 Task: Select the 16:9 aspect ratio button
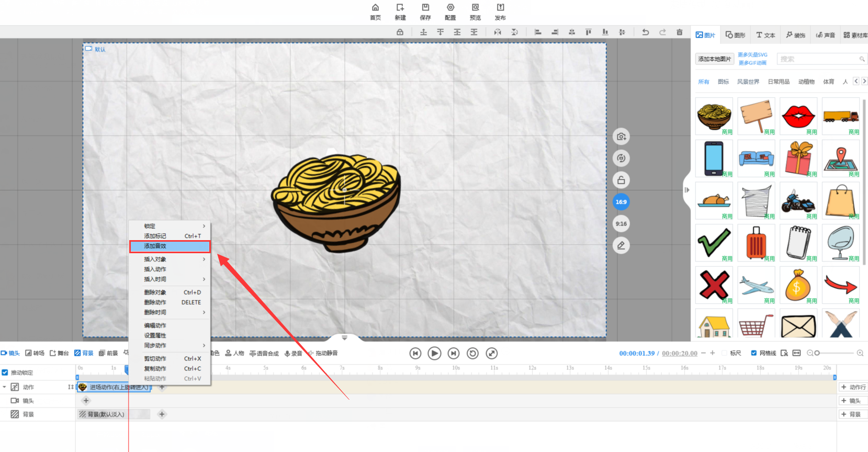pyautogui.click(x=621, y=202)
